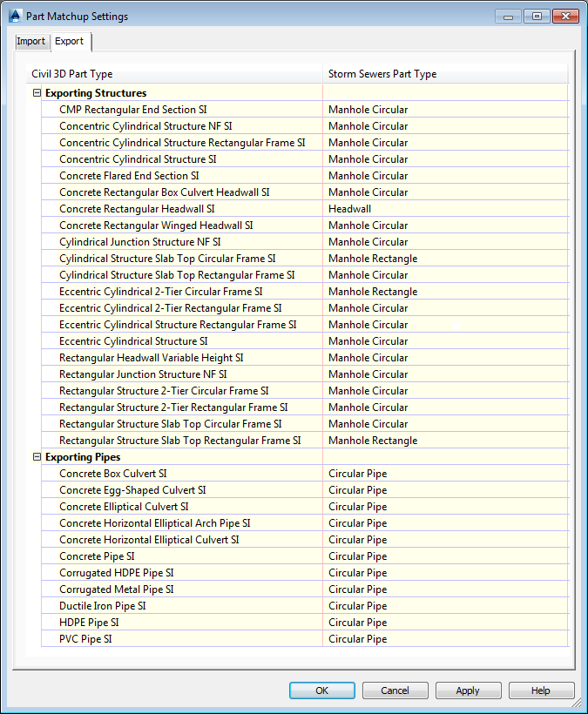The image size is (588, 714).
Task: Edit Manhole Circular for Cylindrical Junction Structure NF
Action: click(445, 242)
